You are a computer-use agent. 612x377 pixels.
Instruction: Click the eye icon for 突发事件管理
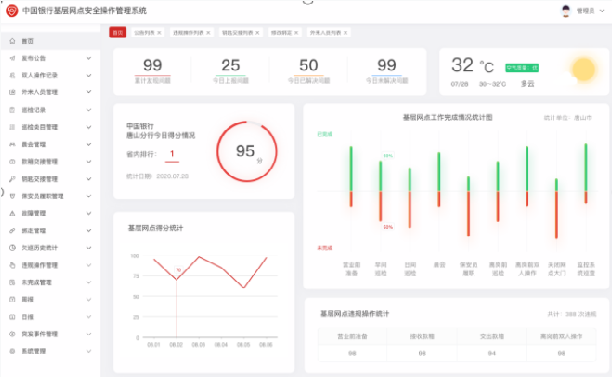pyautogui.click(x=12, y=334)
